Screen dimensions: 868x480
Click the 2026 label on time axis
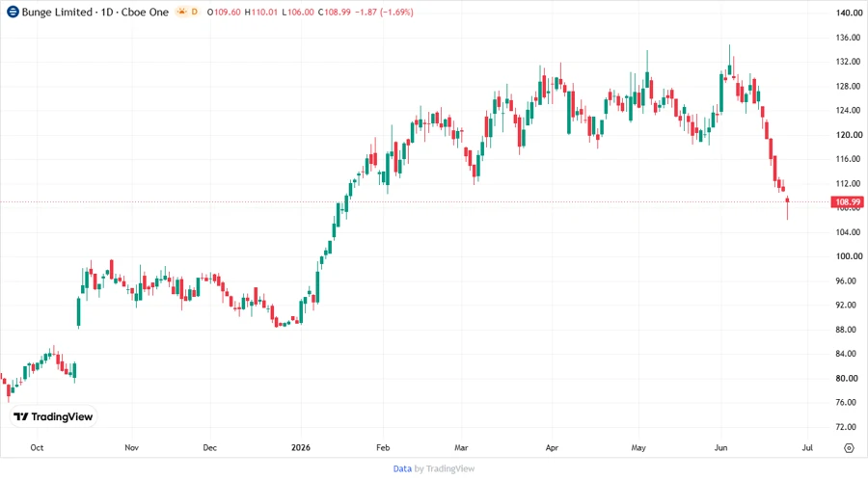coord(301,447)
